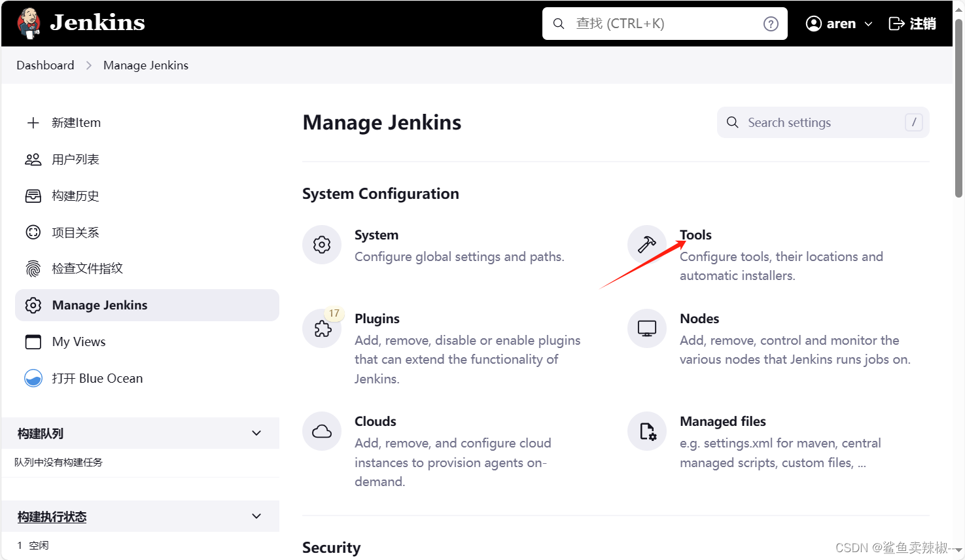The image size is (965, 560).
Task: Select Manage Jenkins in the sidebar
Action: point(99,305)
